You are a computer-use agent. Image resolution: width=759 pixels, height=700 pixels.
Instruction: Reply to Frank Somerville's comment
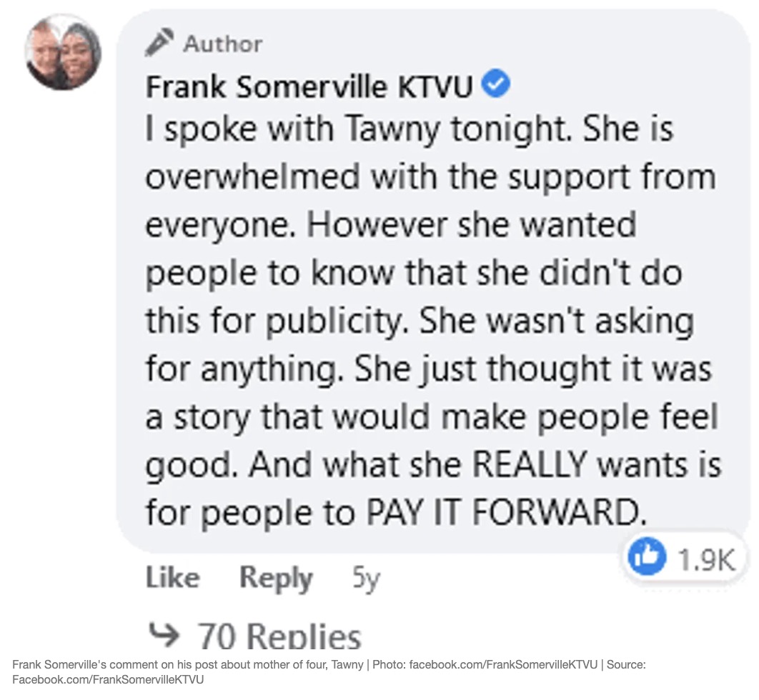(x=276, y=578)
